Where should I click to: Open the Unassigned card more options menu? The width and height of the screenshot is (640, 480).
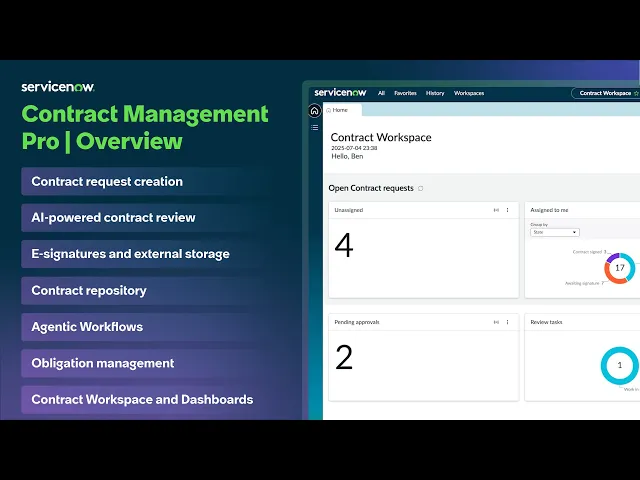pyautogui.click(x=507, y=210)
